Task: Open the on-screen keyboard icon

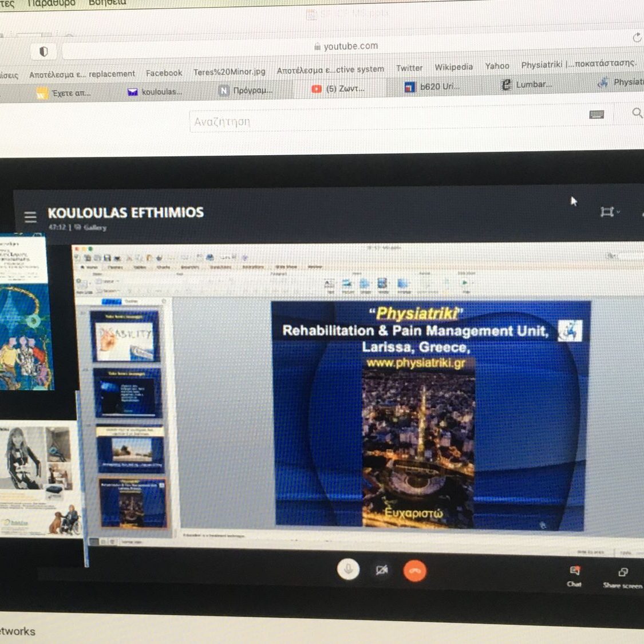Action: (x=596, y=114)
